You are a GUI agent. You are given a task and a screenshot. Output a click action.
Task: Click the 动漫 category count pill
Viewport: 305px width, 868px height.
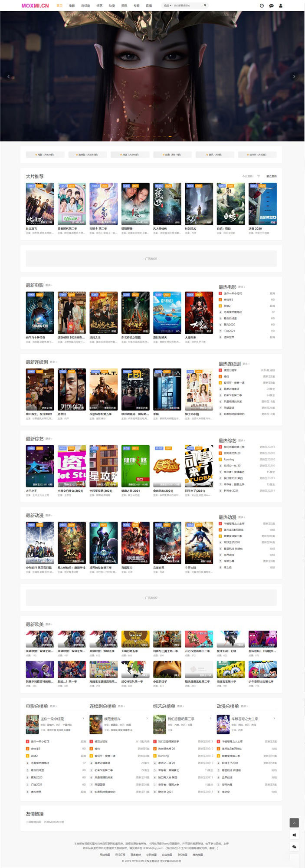[173, 155]
